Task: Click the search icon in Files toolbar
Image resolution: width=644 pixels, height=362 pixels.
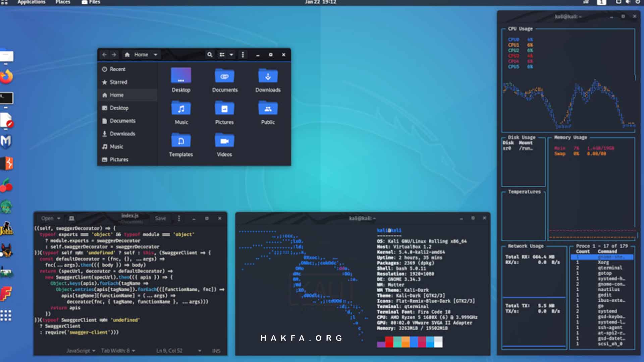Action: coord(210,55)
